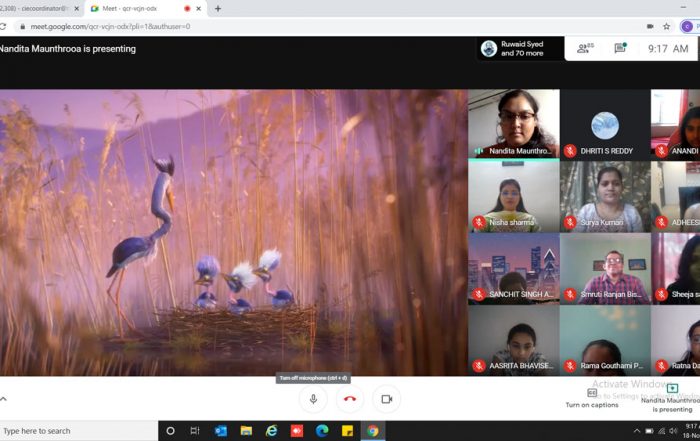Select AASRITA BHAVISE video tile

tap(514, 340)
